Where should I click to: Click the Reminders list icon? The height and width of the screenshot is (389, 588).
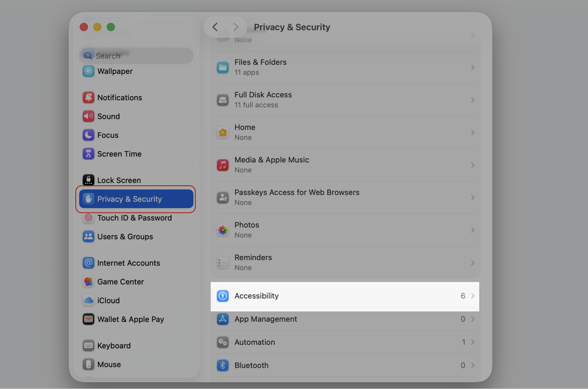[x=223, y=263]
